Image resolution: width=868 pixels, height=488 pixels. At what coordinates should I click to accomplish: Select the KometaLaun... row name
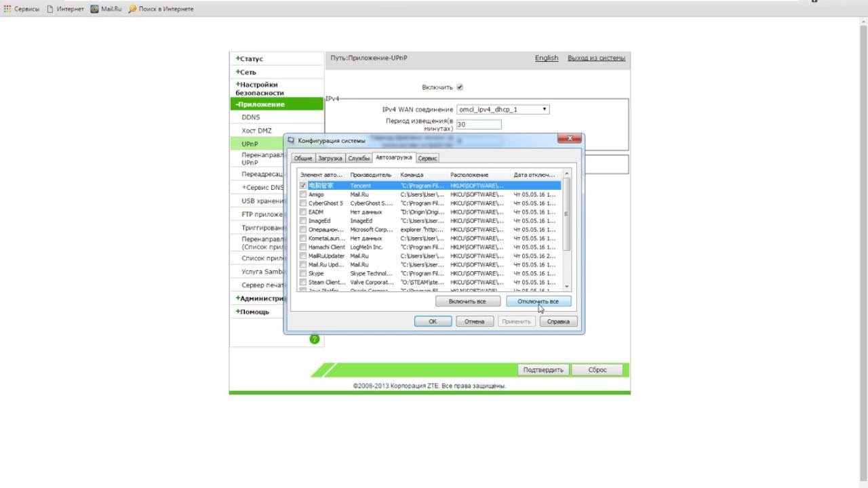pos(326,239)
